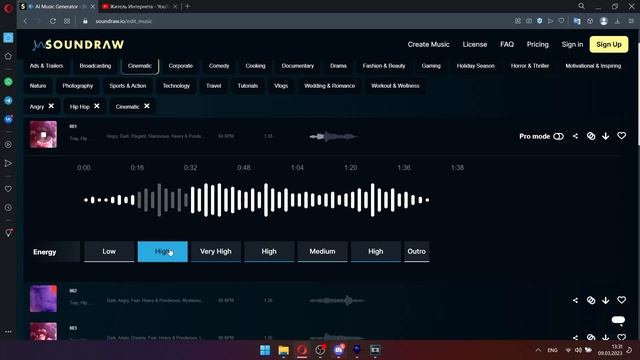Select the Medium energy block

click(x=322, y=251)
